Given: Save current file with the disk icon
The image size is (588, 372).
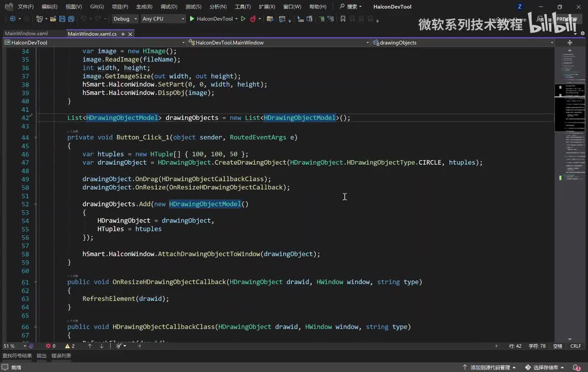Looking at the screenshot, I should click(x=62, y=19).
